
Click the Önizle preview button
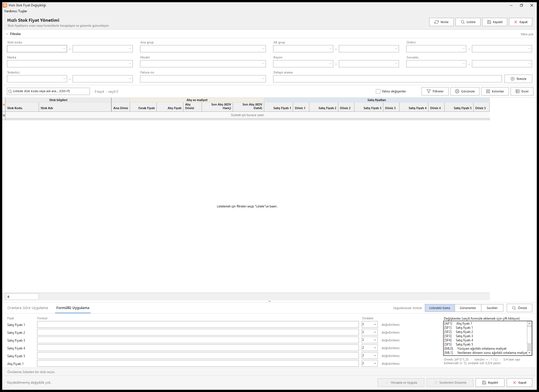click(519, 308)
